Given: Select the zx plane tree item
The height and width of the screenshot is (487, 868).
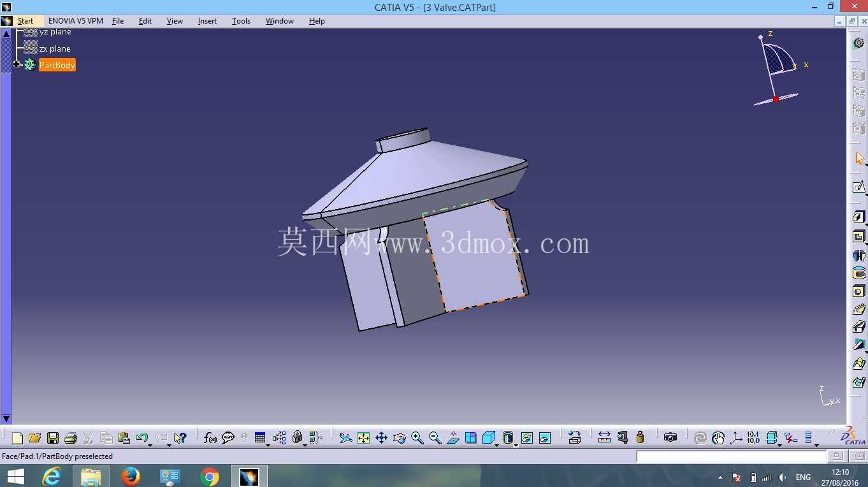Looking at the screenshot, I should [x=55, y=48].
